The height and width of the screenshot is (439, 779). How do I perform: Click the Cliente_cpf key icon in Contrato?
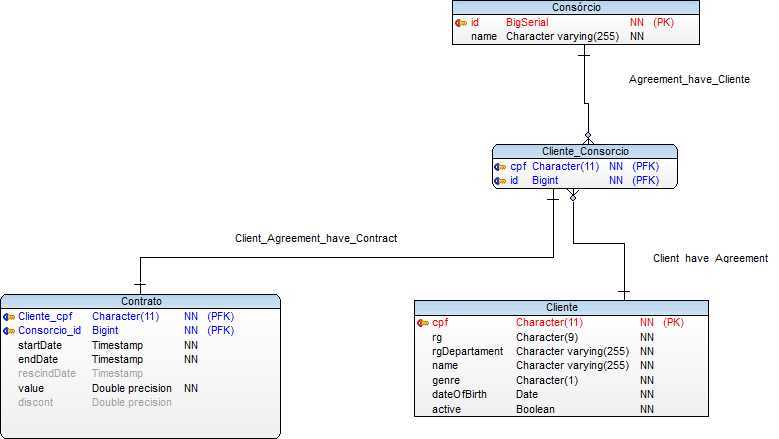pos(9,317)
